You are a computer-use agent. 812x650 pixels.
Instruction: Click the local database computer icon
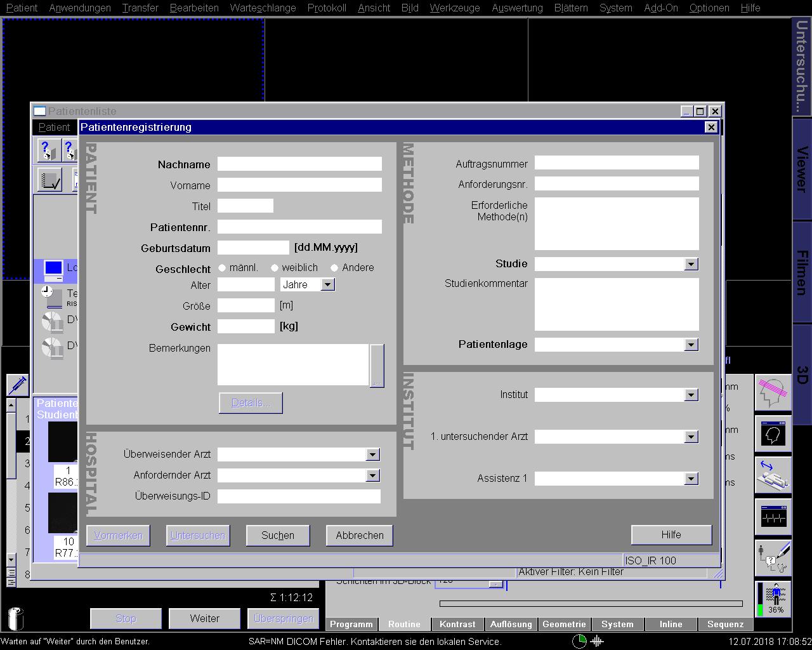tap(53, 269)
